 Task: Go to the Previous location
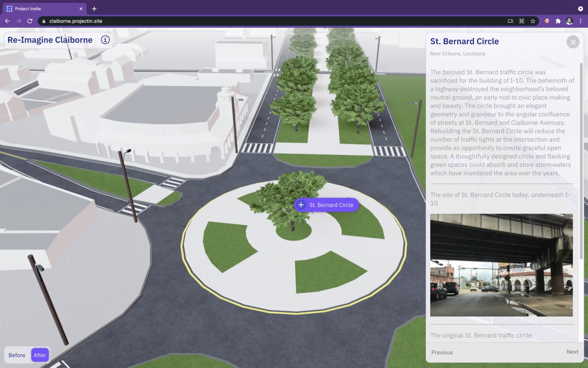click(442, 352)
